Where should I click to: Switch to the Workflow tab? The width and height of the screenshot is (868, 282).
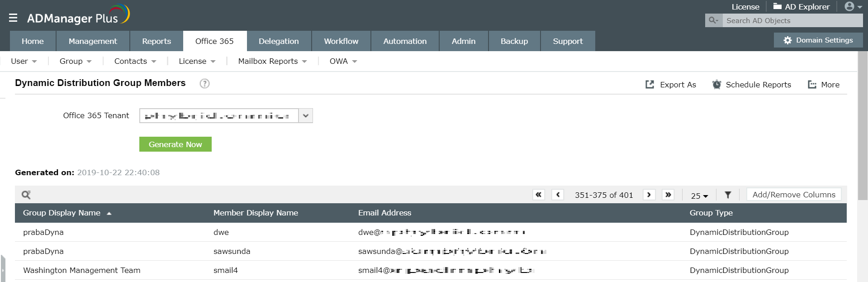pos(341,41)
